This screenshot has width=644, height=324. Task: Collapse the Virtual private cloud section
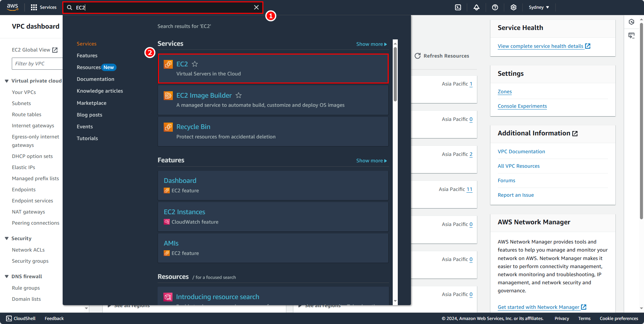click(6, 81)
